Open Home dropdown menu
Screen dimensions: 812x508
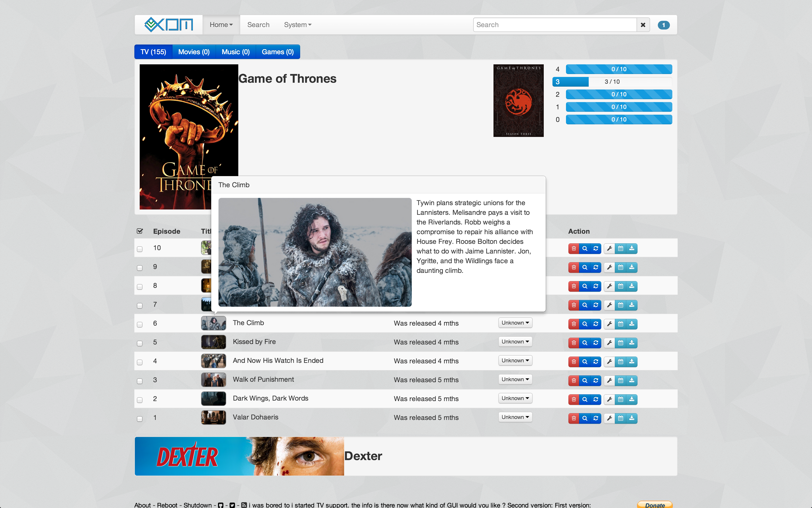(221, 25)
